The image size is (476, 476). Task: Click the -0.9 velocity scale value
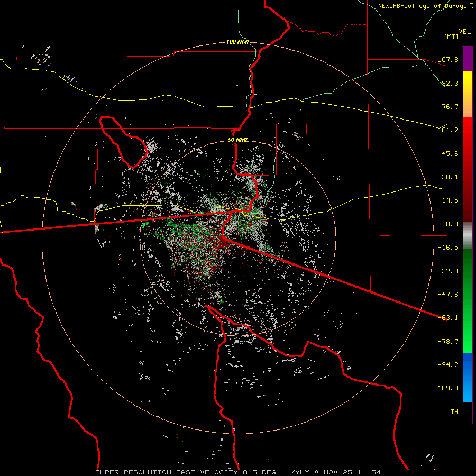pyautogui.click(x=450, y=224)
